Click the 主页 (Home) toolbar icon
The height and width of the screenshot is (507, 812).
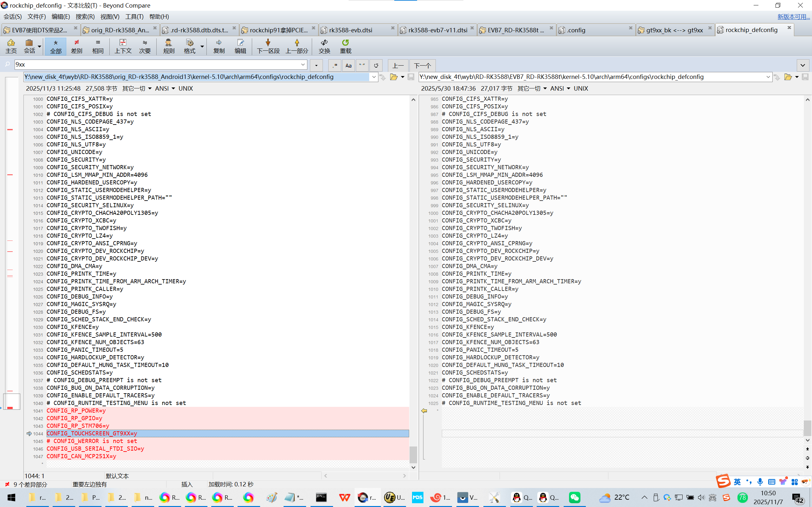tap(11, 46)
